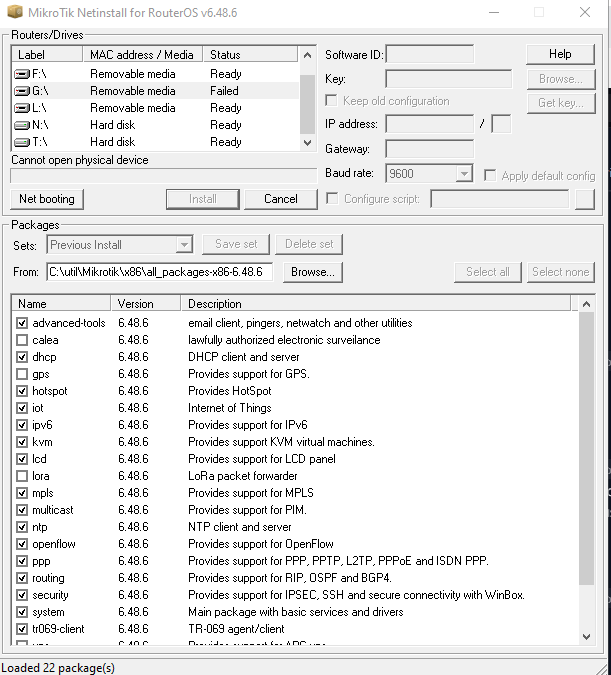Click the From packages path field
Screen dimensions: 611x675
pyautogui.click(x=159, y=272)
